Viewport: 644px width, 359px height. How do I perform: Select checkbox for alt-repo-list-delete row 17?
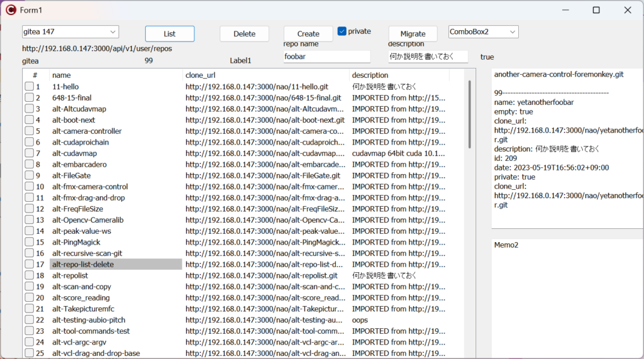pos(30,265)
